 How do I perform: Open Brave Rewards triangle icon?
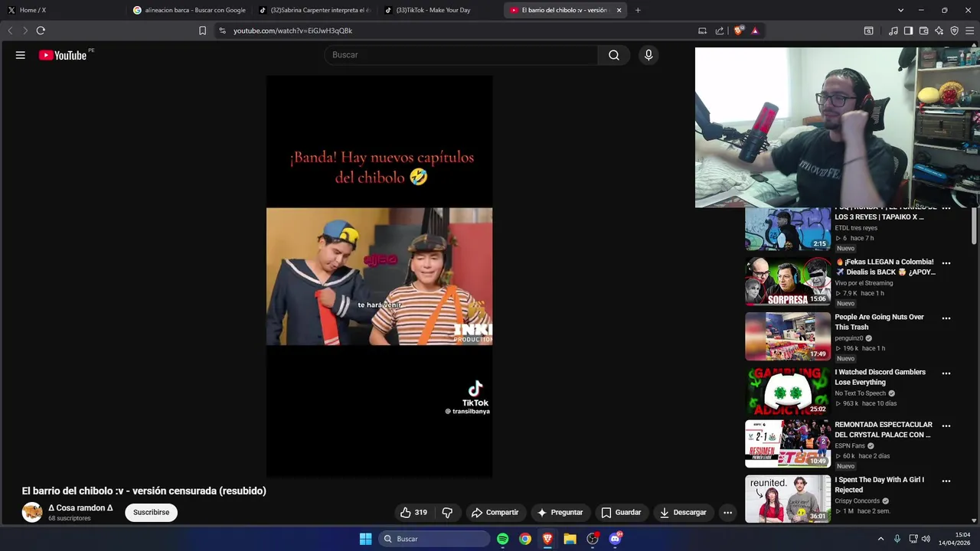point(755,31)
